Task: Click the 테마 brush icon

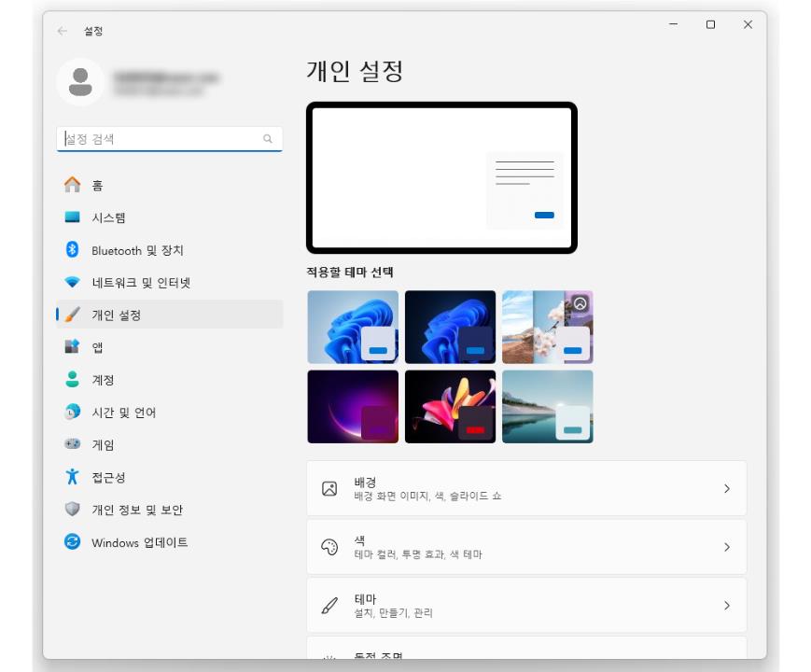Action: [329, 605]
